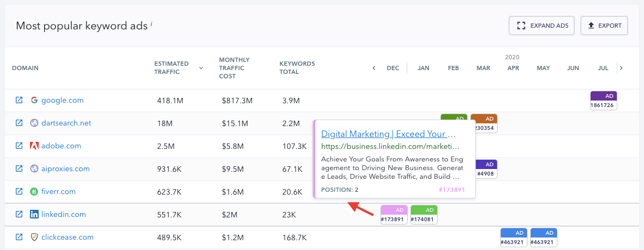Image resolution: width=644 pixels, height=250 pixels.
Task: Export the keyword ads table
Action: point(604,26)
